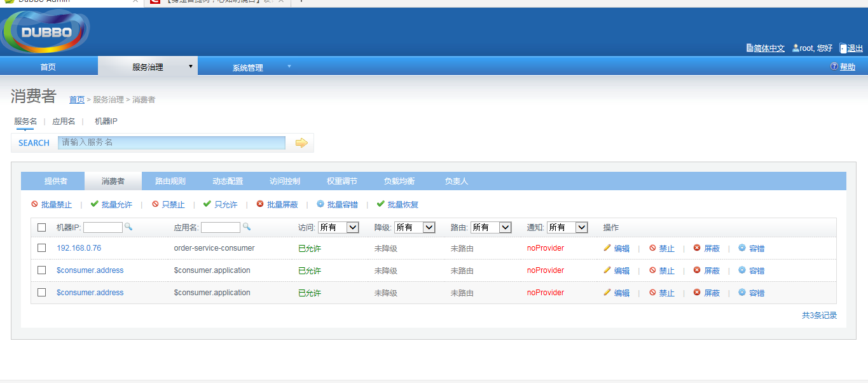Switch to the 负载均衡 tab
This screenshot has width=868, height=383.
(399, 181)
